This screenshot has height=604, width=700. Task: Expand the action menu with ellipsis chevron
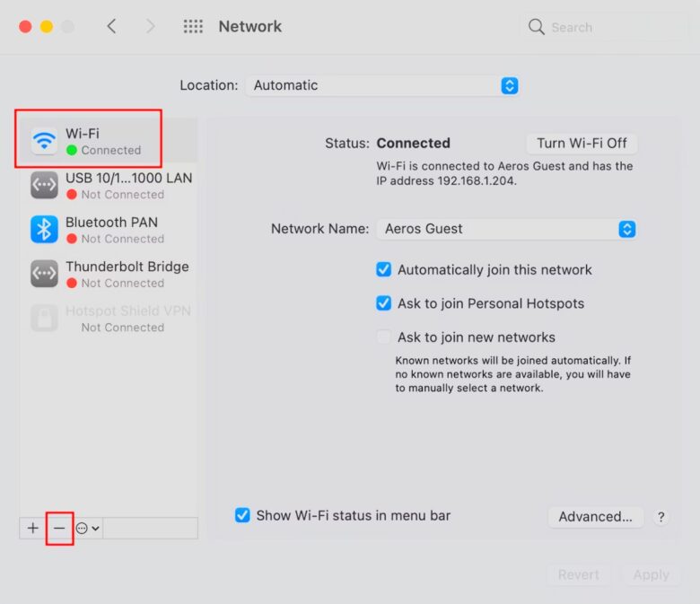coord(88,528)
